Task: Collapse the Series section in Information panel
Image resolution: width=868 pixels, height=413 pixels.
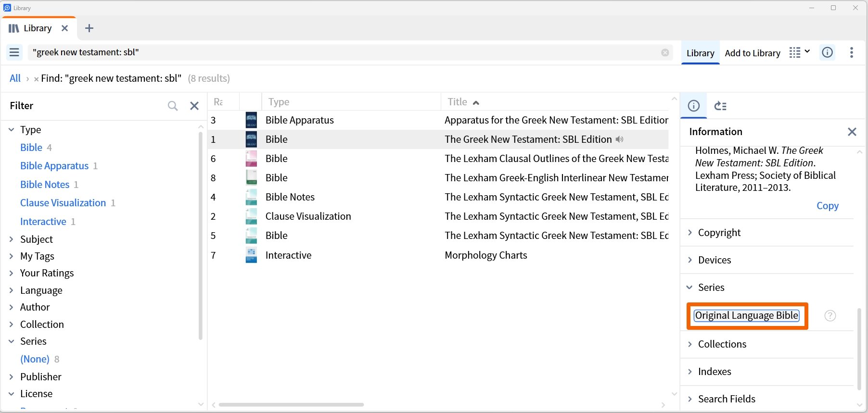Action: [x=690, y=288]
